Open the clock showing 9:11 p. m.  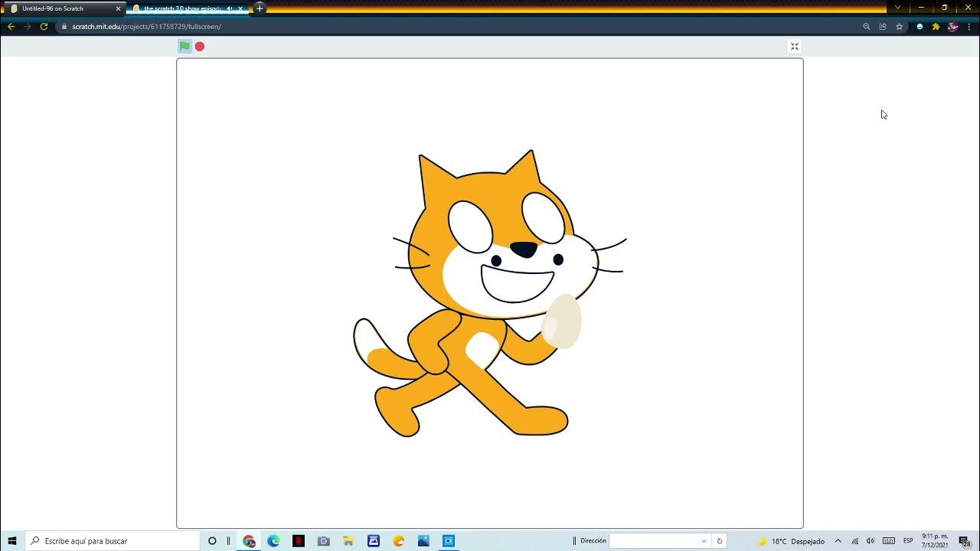(x=935, y=541)
